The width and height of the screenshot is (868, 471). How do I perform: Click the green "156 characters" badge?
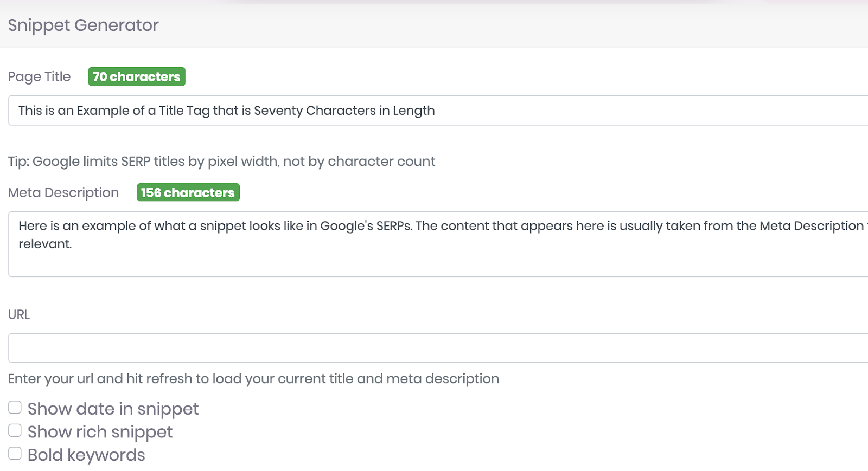(x=188, y=192)
